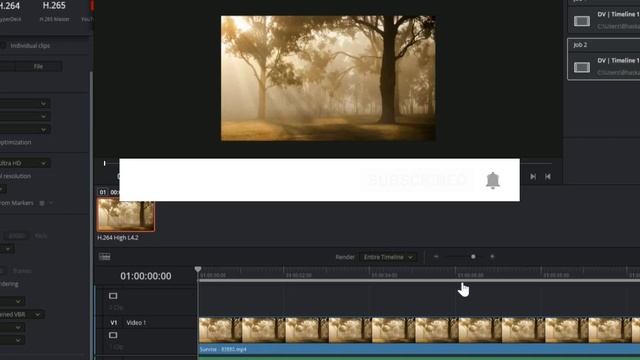The height and width of the screenshot is (360, 640).
Task: Open the Ultra HD resolution dropdown
Action: [x=25, y=163]
